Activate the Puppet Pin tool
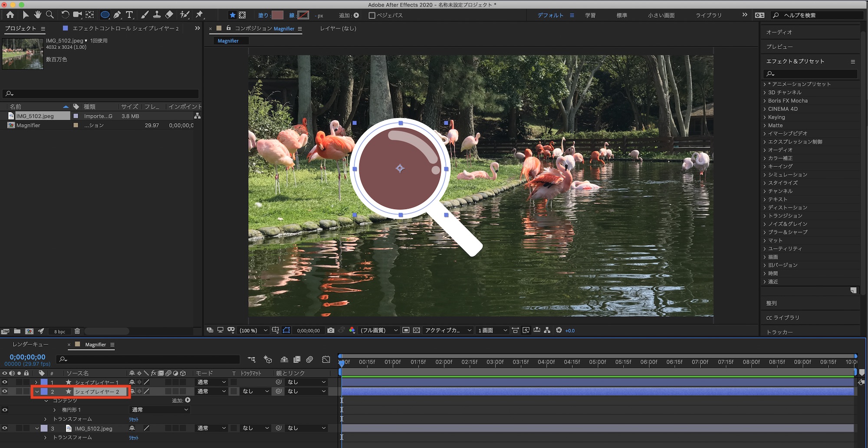 [199, 15]
